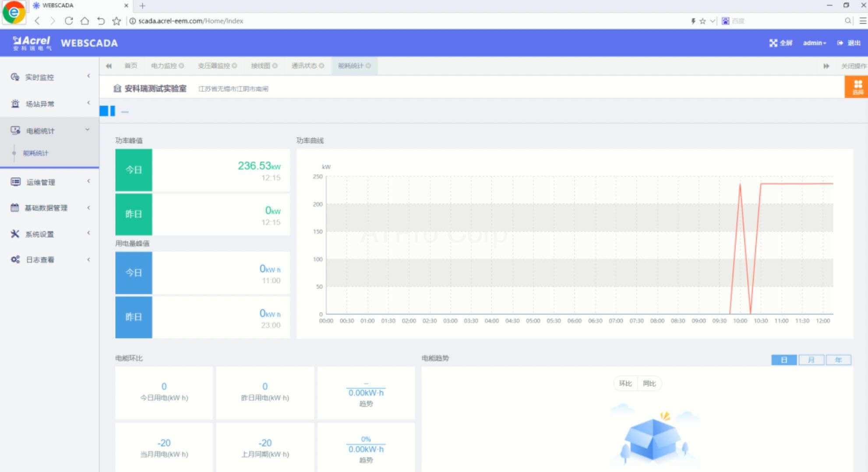Image resolution: width=868 pixels, height=472 pixels.
Task: Click the 退出 logout icon
Action: [x=840, y=43]
